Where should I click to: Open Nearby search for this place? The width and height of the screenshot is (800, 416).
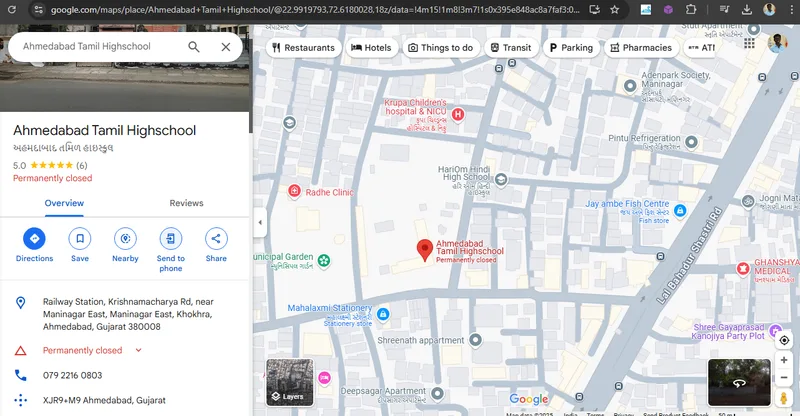126,238
